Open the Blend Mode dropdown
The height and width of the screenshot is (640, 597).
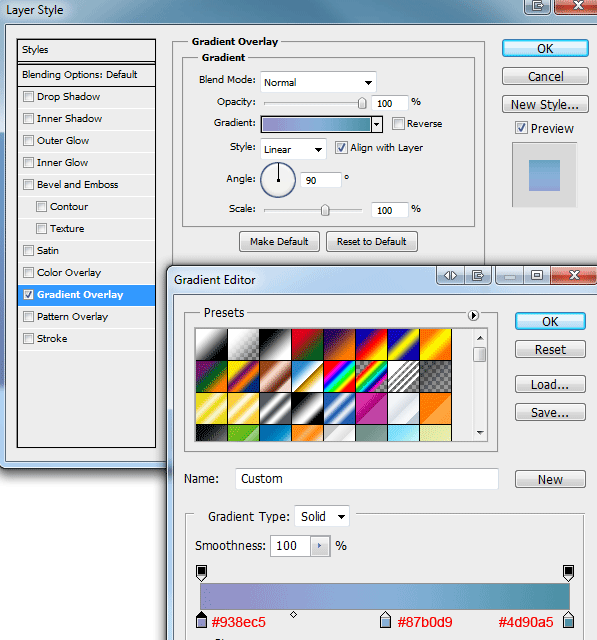[318, 82]
